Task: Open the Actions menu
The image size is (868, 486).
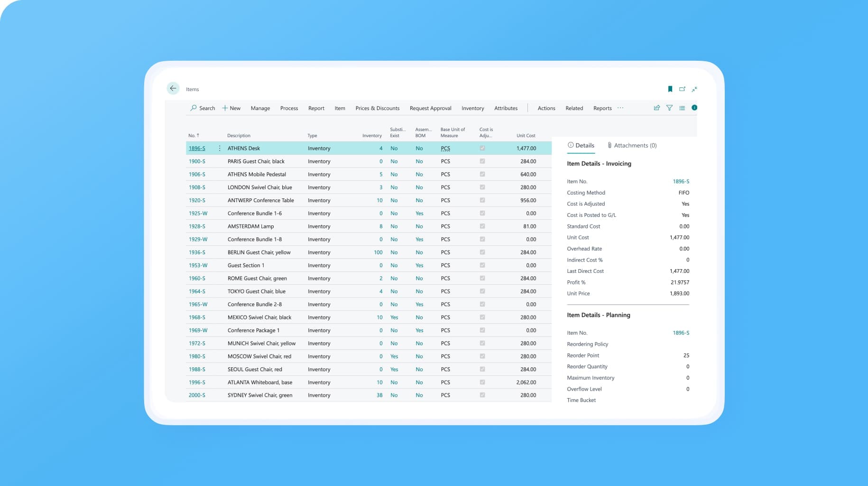Action: [546, 108]
